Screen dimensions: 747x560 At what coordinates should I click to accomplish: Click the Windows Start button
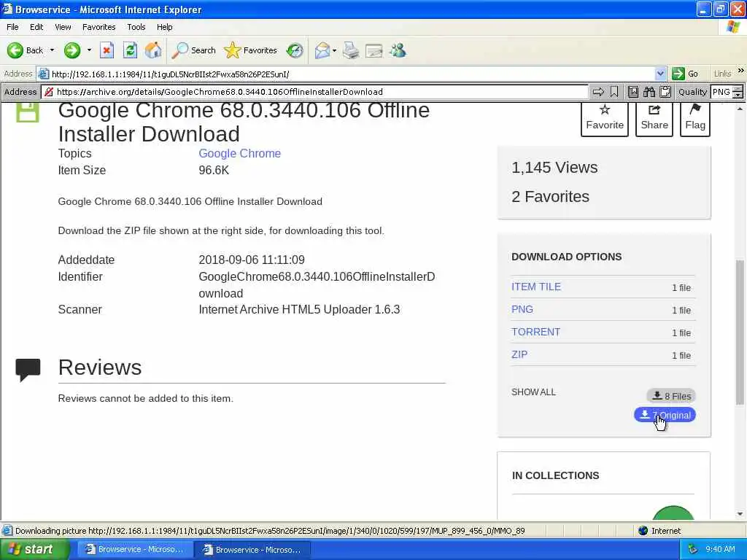pos(34,549)
